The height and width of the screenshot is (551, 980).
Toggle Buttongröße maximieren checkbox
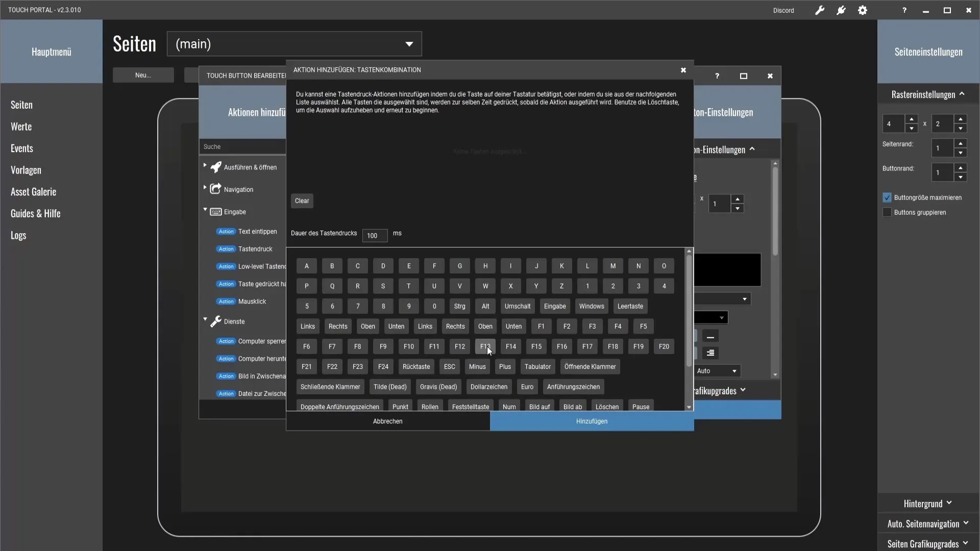click(x=890, y=197)
